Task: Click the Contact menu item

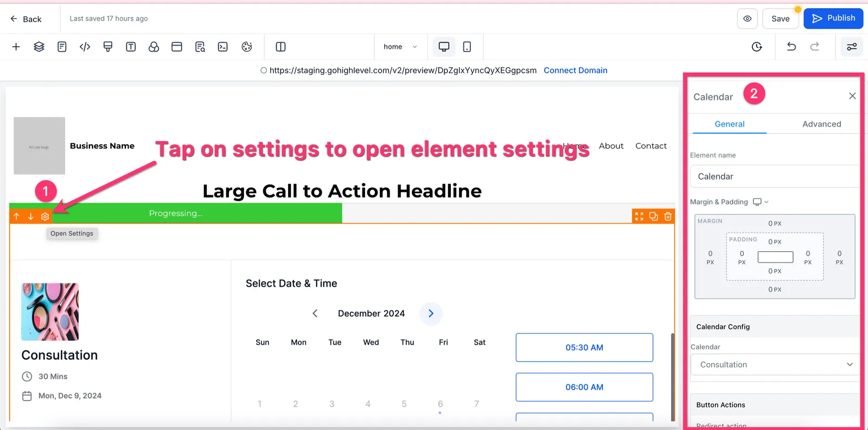Action: coord(651,146)
